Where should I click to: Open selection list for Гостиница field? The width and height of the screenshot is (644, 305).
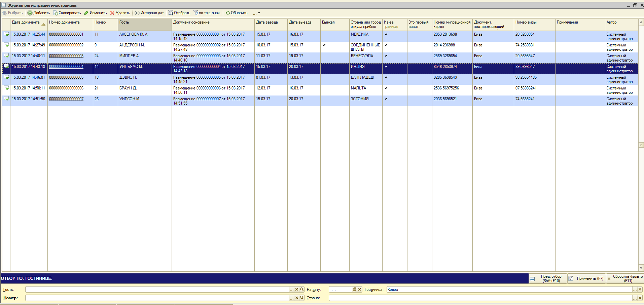coord(635,289)
